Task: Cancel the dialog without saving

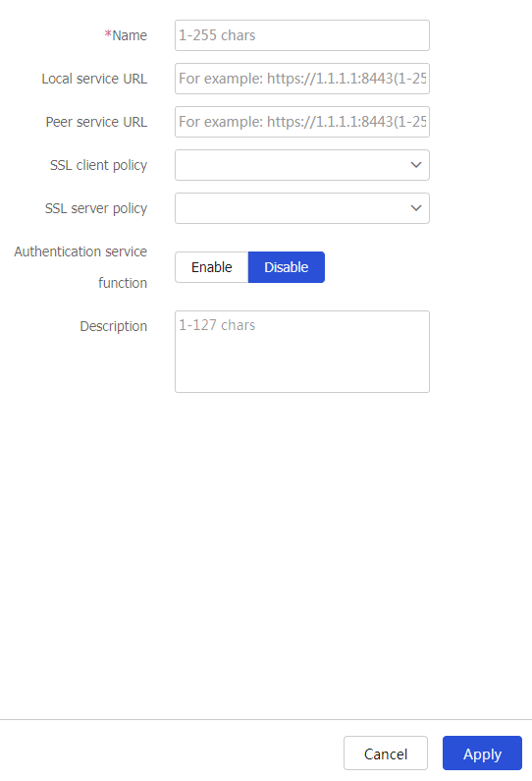Action: (386, 753)
